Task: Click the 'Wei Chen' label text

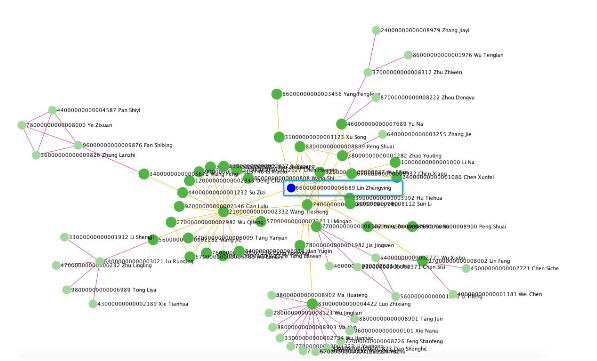Action: [530, 294]
